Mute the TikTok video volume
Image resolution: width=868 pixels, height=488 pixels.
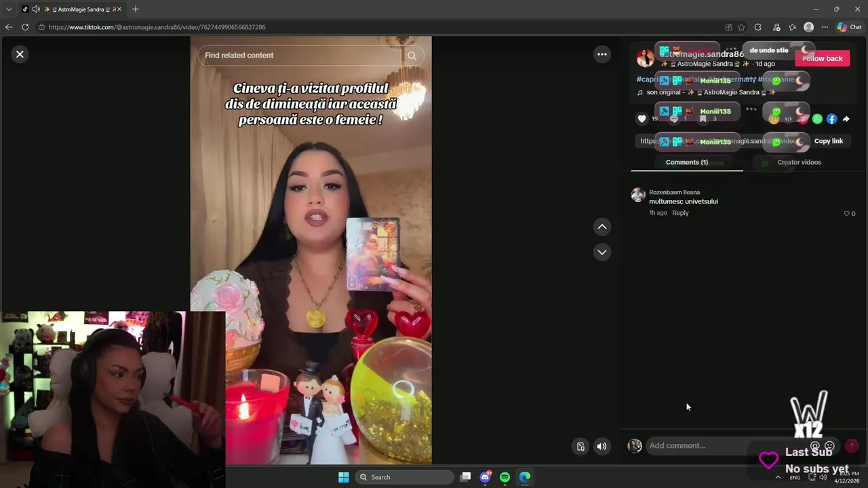601,446
